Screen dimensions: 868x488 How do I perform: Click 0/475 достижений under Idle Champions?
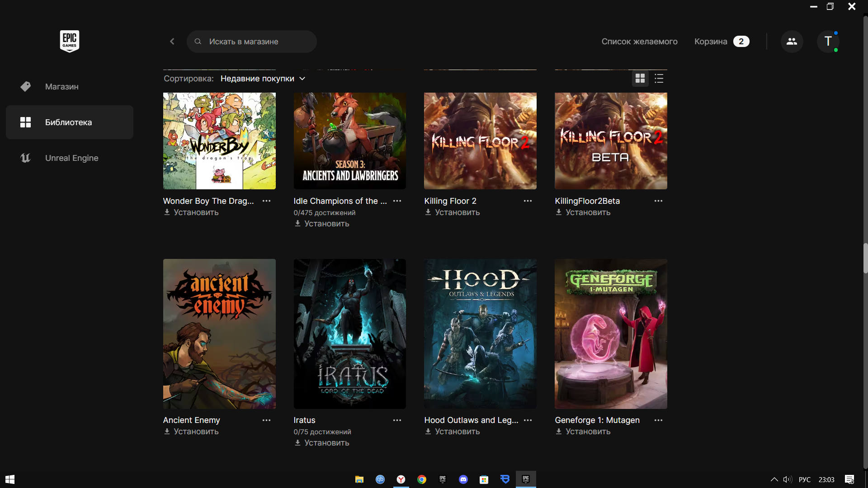(x=325, y=213)
